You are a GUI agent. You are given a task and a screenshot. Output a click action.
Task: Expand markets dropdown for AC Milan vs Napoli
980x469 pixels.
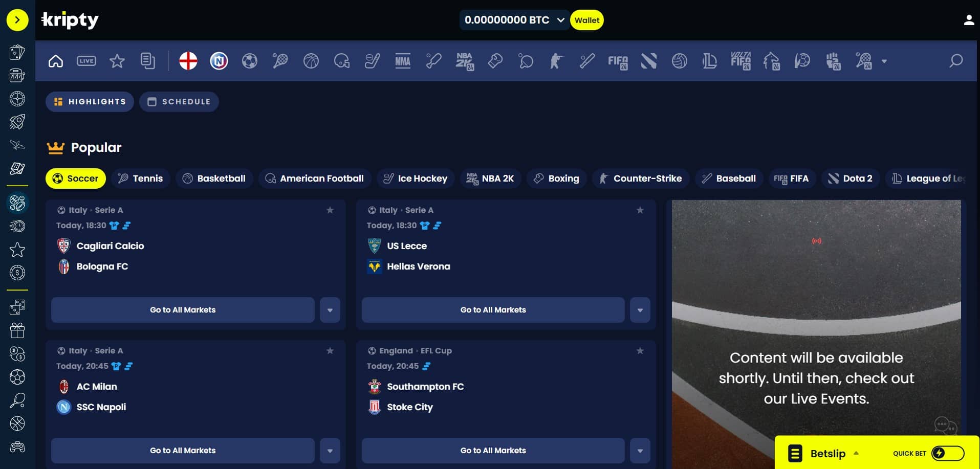click(x=330, y=451)
